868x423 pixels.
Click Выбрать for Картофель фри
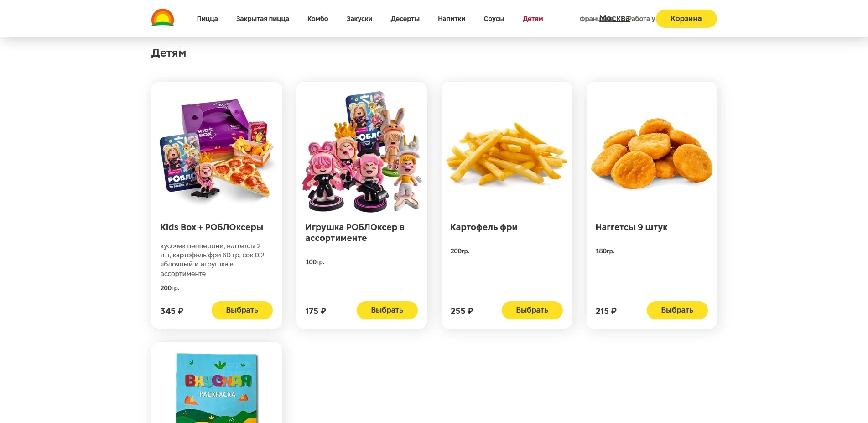pyautogui.click(x=532, y=310)
